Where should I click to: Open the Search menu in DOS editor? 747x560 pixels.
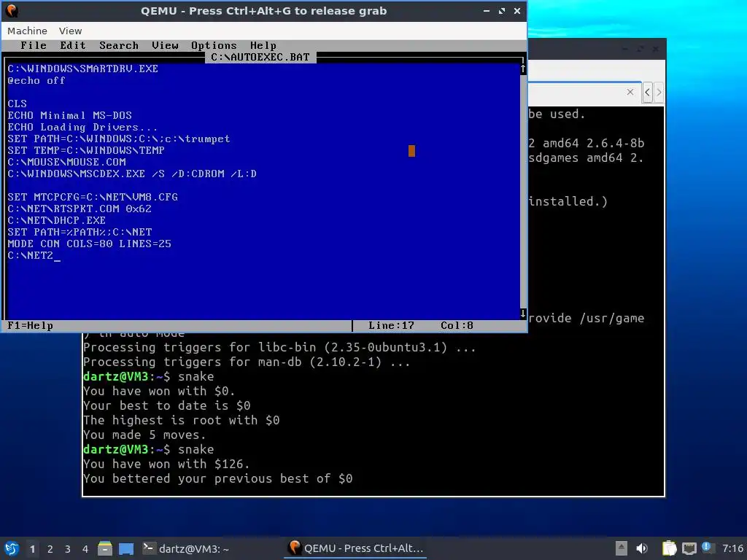pyautogui.click(x=119, y=45)
